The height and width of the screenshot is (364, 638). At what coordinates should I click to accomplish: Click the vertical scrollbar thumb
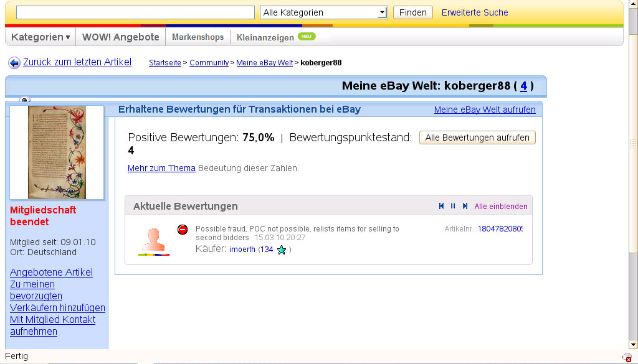click(633, 143)
